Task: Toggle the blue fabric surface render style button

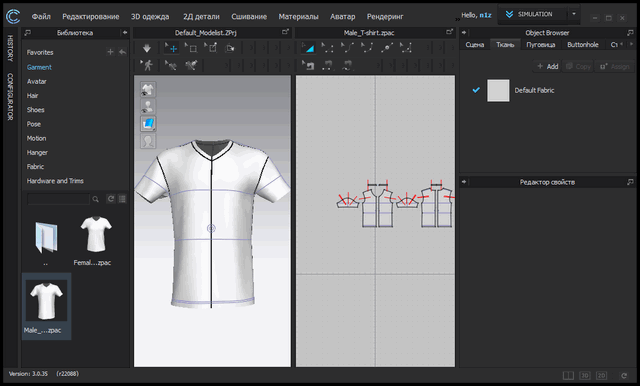Action: click(148, 124)
